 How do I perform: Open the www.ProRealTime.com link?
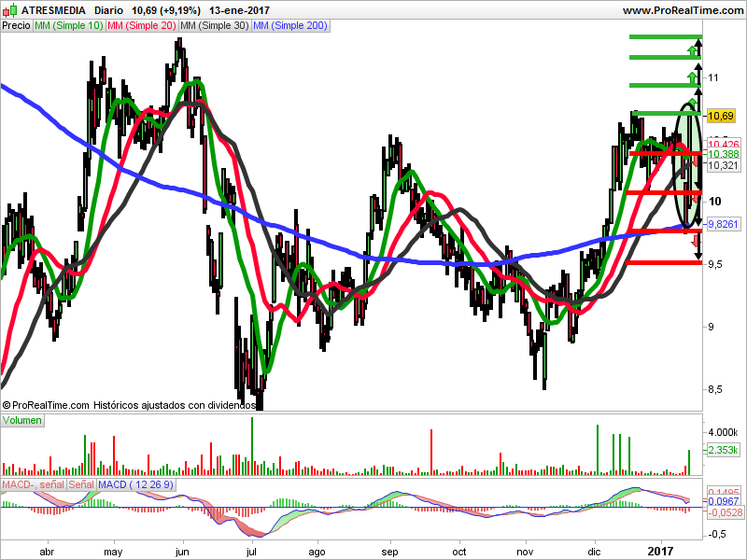683,10
